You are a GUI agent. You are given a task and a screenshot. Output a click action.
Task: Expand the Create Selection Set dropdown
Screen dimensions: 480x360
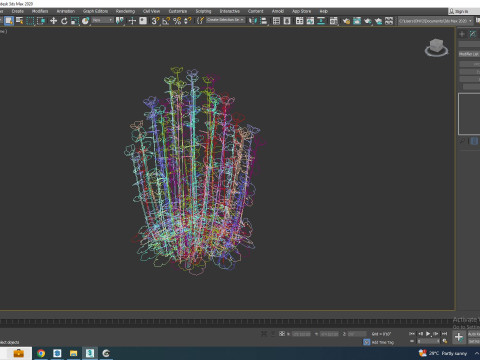pos(225,20)
